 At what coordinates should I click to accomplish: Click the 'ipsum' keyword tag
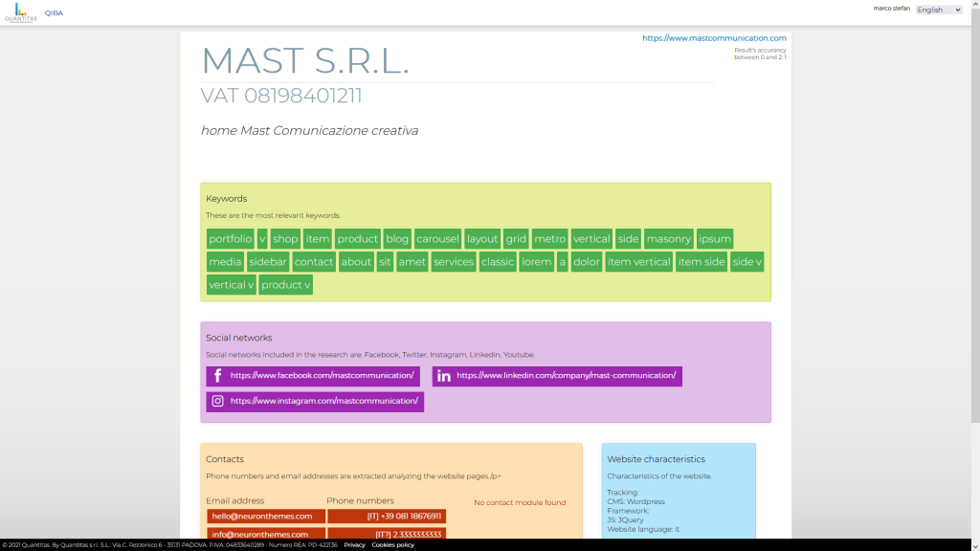coord(715,238)
